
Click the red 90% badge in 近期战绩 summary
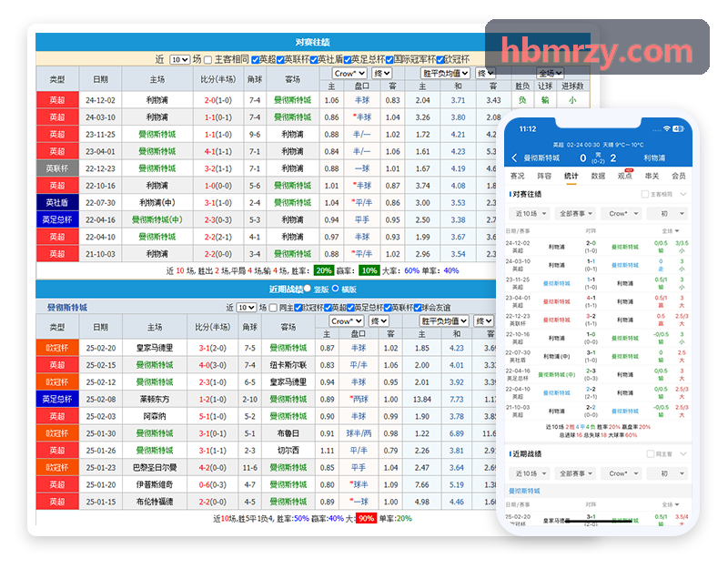[x=367, y=519]
